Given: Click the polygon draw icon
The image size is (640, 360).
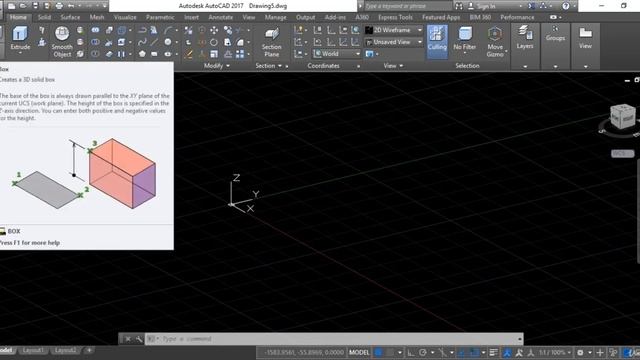Looking at the screenshot, I should [142, 54].
